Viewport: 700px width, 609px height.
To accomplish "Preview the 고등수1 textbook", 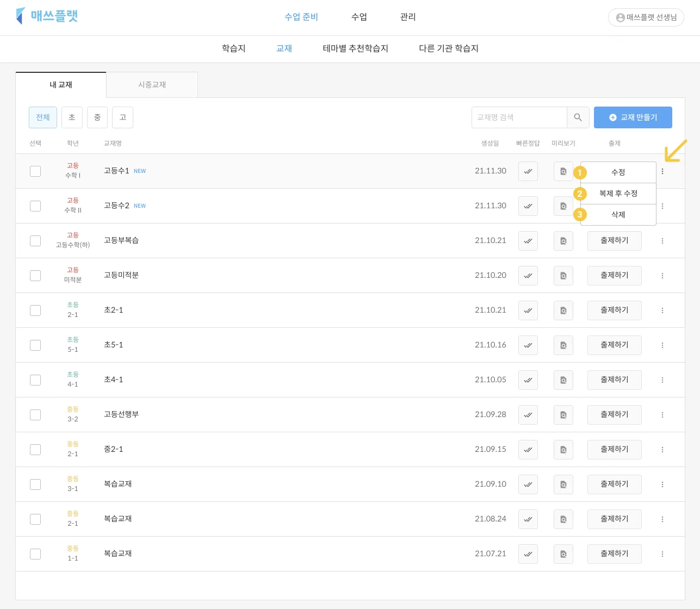I will 563,171.
